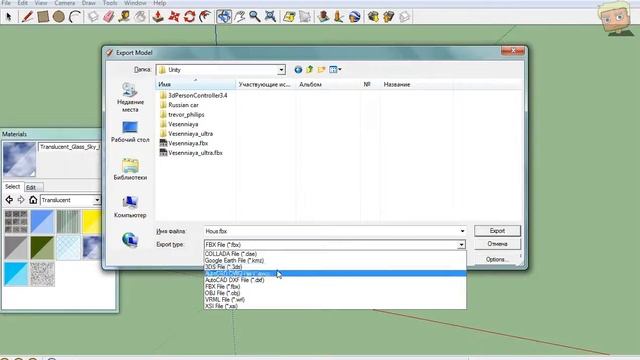Pick the Line pencil tool
This screenshot has height=360, width=640.
[27, 17]
